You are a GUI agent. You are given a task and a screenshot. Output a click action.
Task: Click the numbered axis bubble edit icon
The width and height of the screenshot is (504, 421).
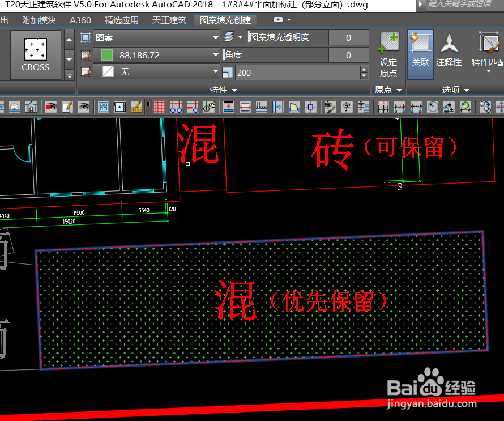click(208, 107)
